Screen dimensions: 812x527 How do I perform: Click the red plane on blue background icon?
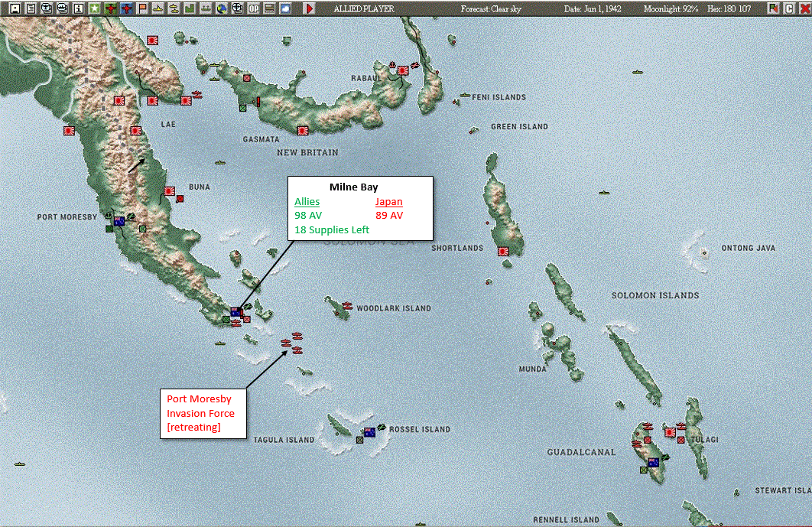[x=126, y=8]
